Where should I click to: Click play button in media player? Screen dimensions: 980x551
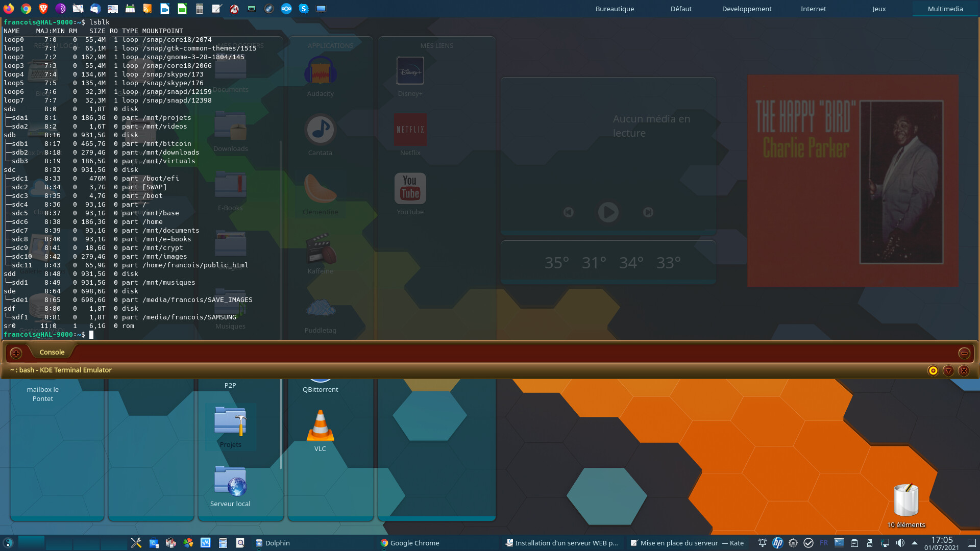coord(608,212)
